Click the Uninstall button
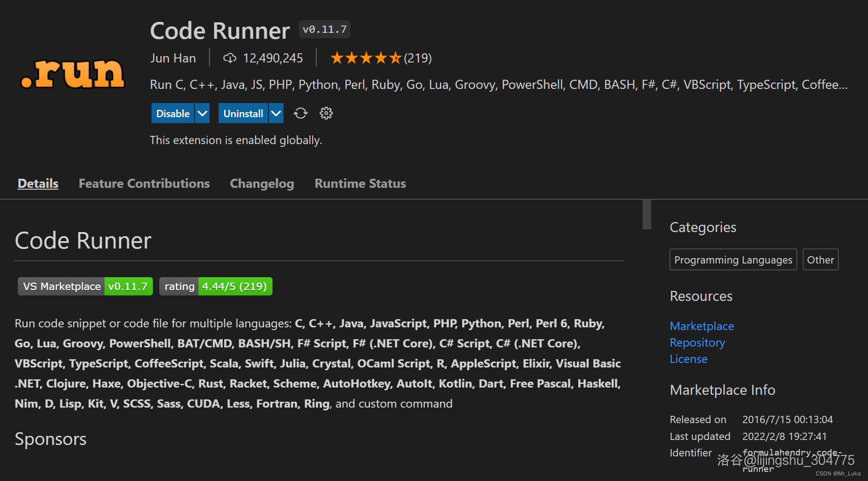This screenshot has height=481, width=868. click(243, 113)
